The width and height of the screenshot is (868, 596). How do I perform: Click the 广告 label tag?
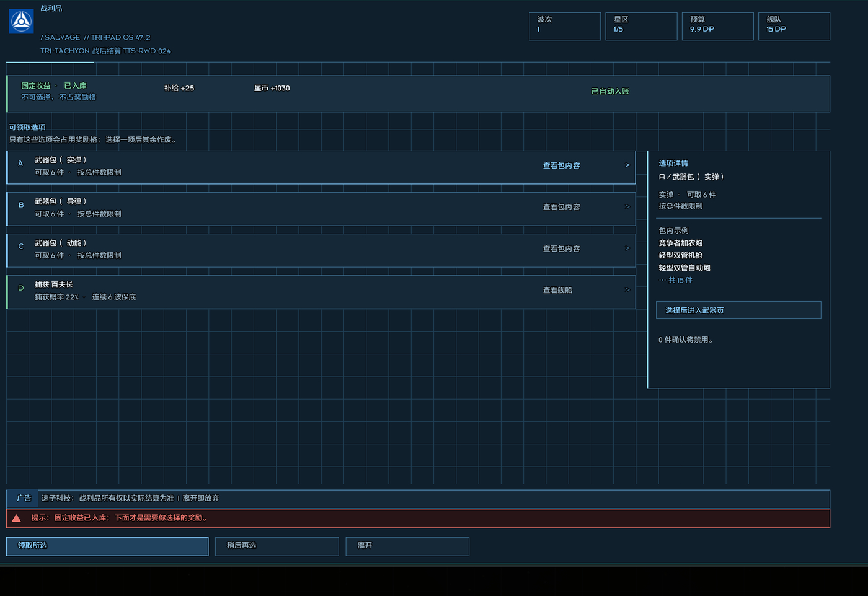click(24, 498)
